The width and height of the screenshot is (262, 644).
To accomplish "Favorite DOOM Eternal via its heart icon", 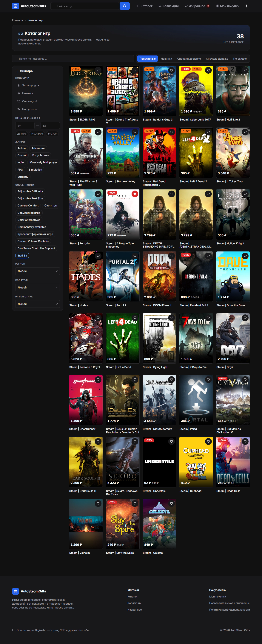I will [172, 256].
